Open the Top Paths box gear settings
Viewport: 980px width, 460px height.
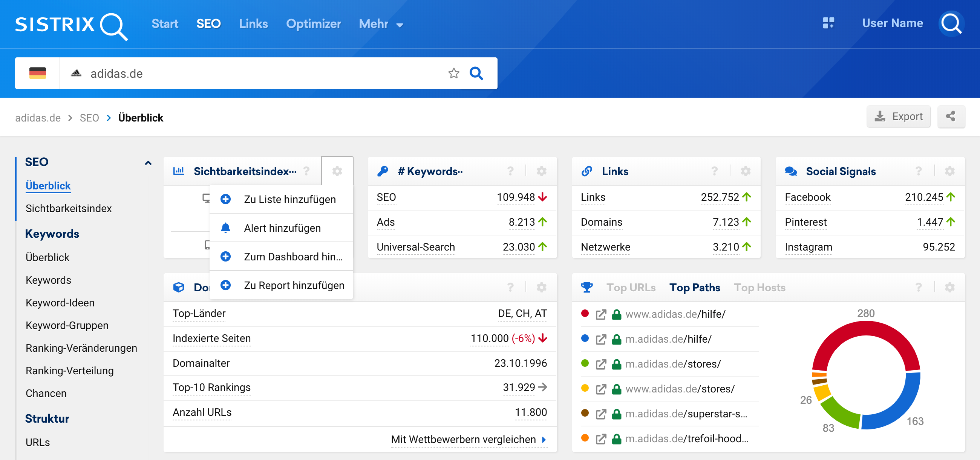point(949,288)
